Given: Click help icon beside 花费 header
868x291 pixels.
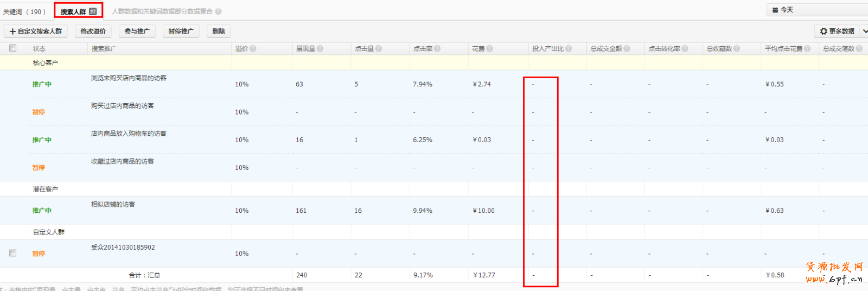Looking at the screenshot, I should 489,49.
